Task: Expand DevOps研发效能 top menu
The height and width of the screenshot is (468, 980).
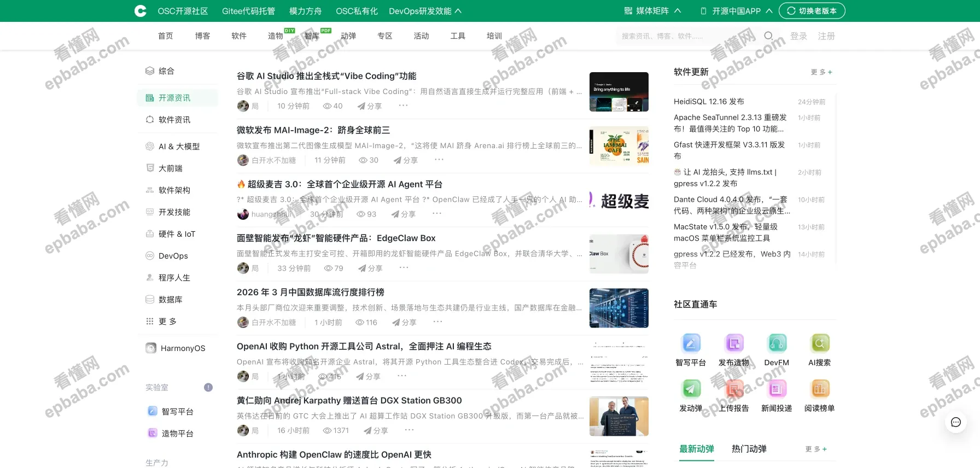Action: point(425,11)
